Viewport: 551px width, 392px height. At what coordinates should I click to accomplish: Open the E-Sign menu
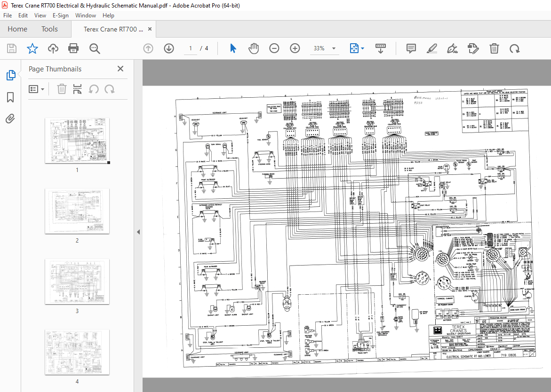tap(61, 16)
